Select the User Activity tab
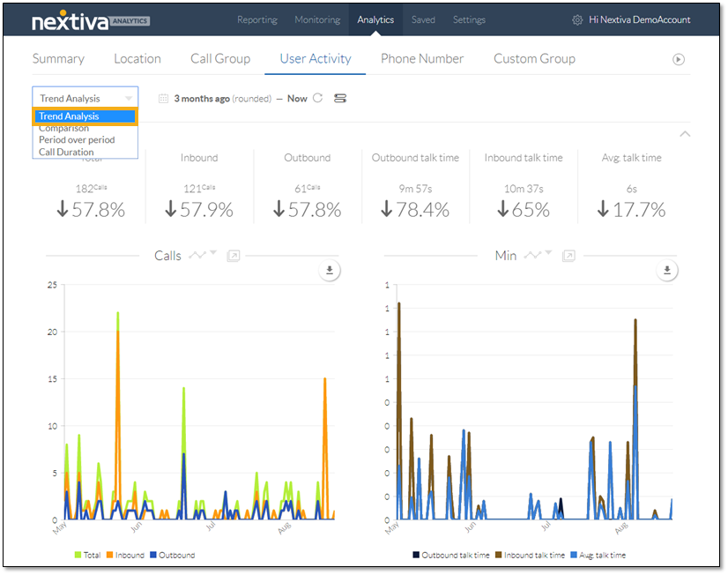This screenshot has height=575, width=728. pyautogui.click(x=316, y=59)
